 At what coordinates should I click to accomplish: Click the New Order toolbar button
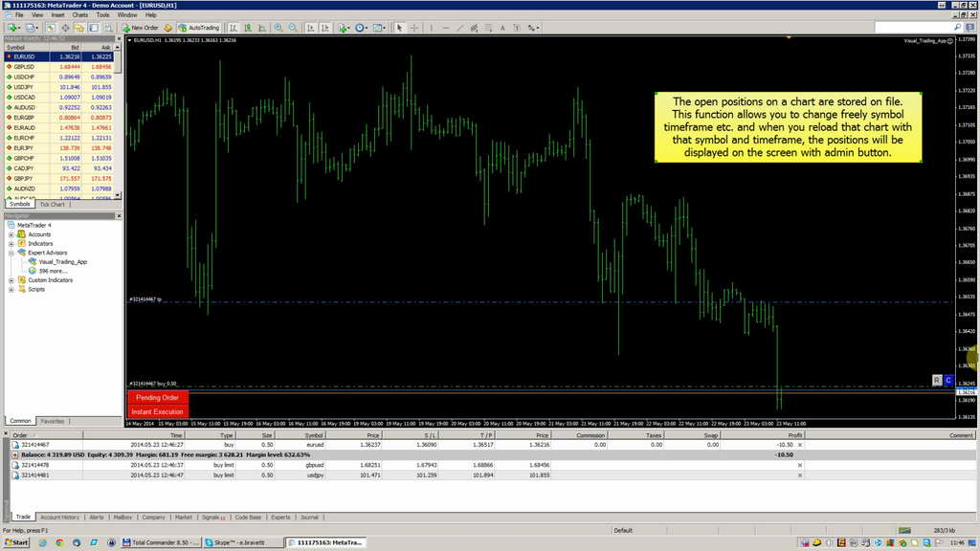(141, 28)
